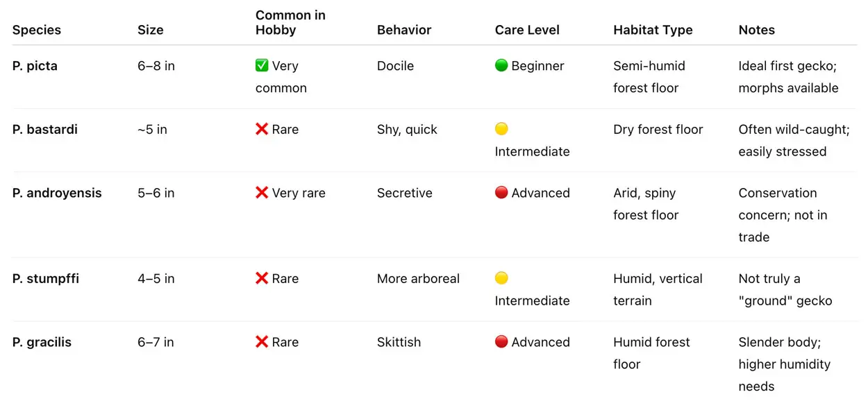This screenshot has width=868, height=408.
Task: Click the Species column header
Action: click(x=37, y=30)
